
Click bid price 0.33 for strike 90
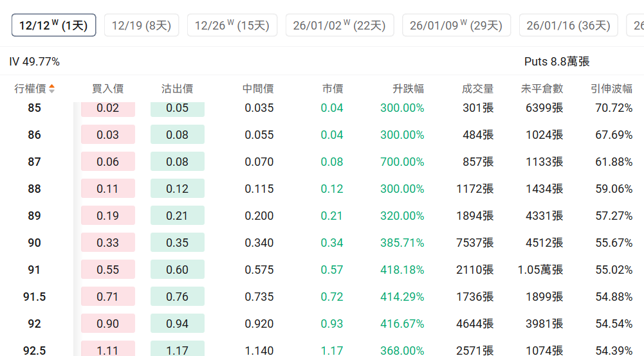point(108,243)
